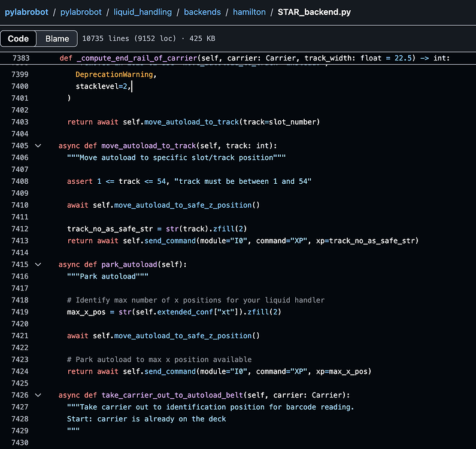Collapse the park_autoload function
This screenshot has width=476, height=449.
pyautogui.click(x=38, y=265)
